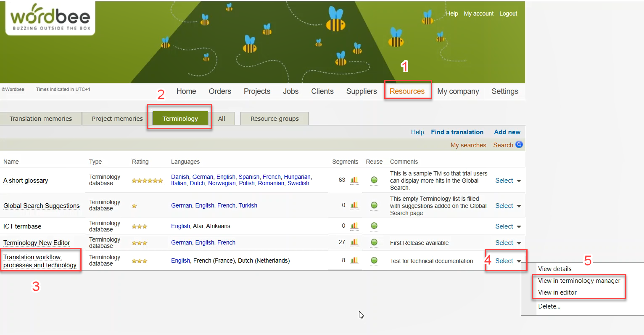This screenshot has height=335, width=644.
Task: Click the green reuse indicator for Terminology New Editor
Action: 374,242
